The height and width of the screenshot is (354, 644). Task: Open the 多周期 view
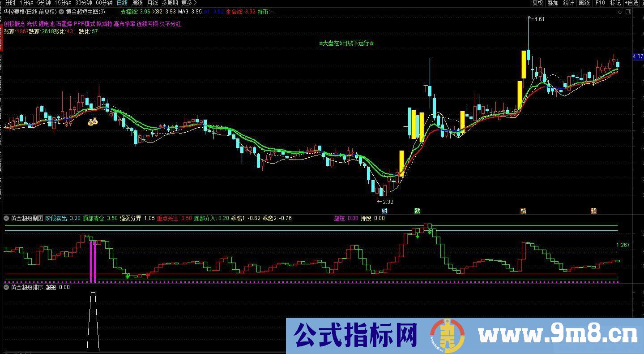[x=170, y=3]
